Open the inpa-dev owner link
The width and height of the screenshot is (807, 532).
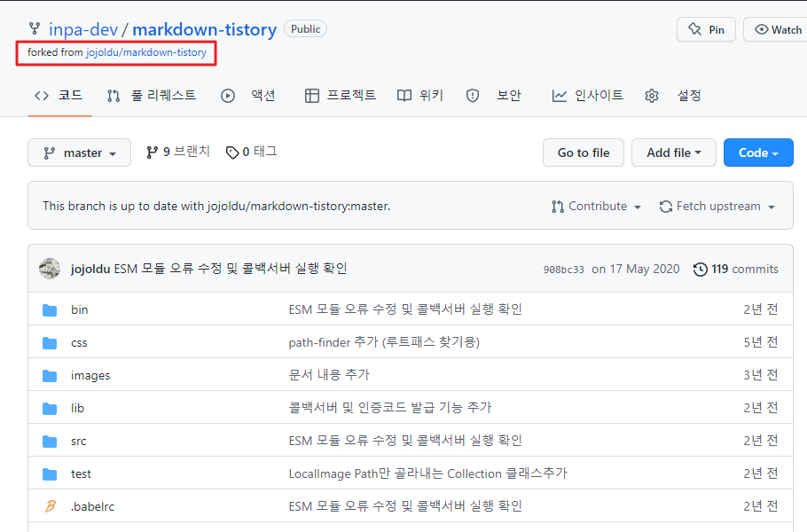83,29
